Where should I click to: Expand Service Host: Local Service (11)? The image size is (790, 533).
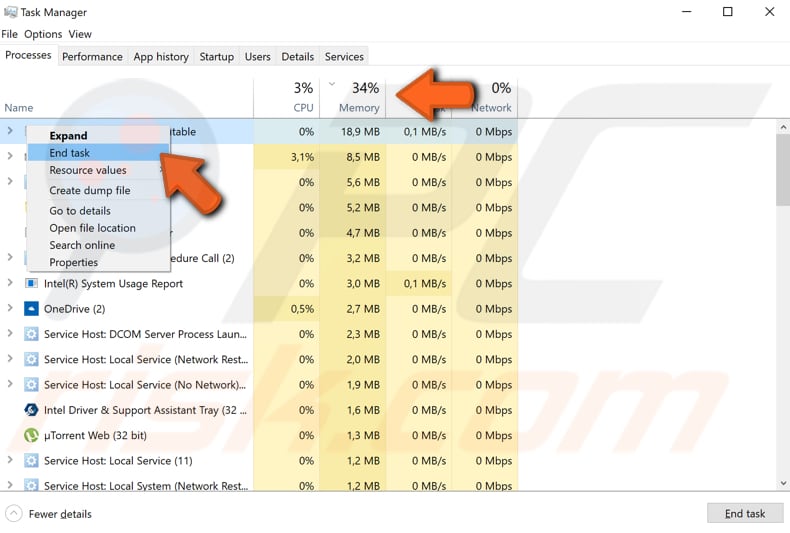pos(10,459)
